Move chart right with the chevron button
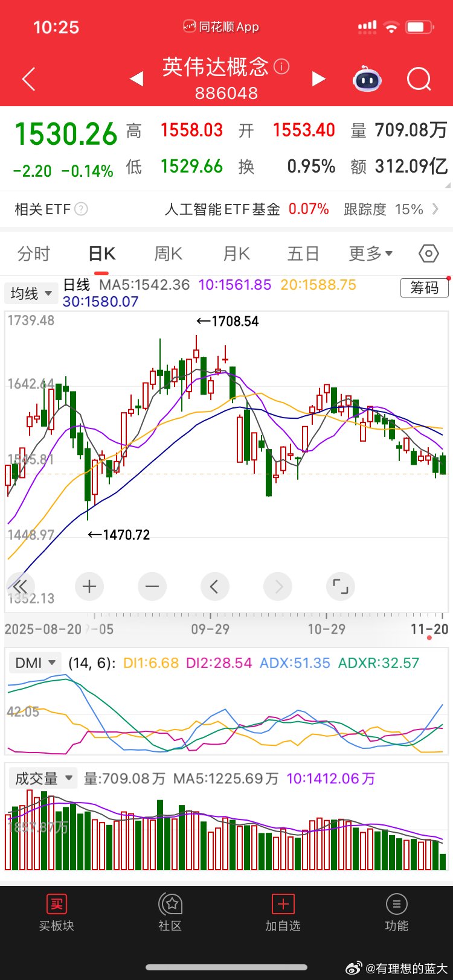Image resolution: width=453 pixels, height=980 pixels. click(278, 586)
